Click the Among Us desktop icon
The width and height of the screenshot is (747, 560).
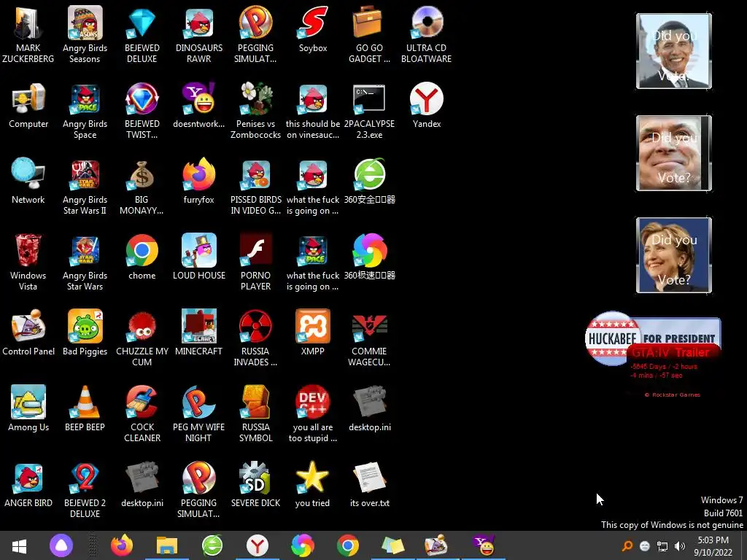click(x=28, y=408)
